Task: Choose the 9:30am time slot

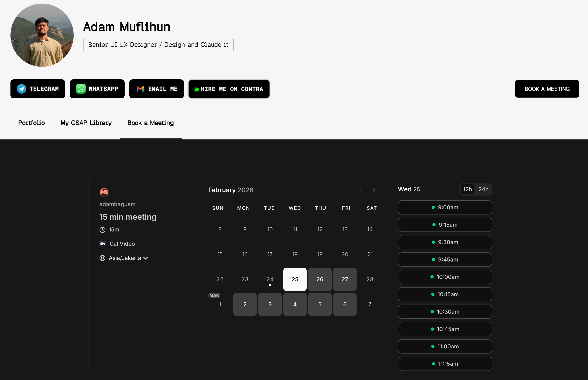Action: [x=445, y=242]
